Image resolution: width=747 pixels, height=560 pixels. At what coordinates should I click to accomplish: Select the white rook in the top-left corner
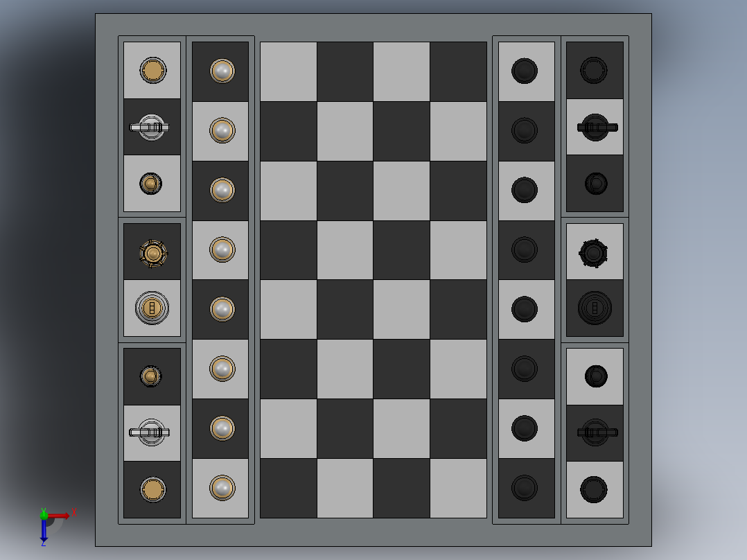coord(152,69)
